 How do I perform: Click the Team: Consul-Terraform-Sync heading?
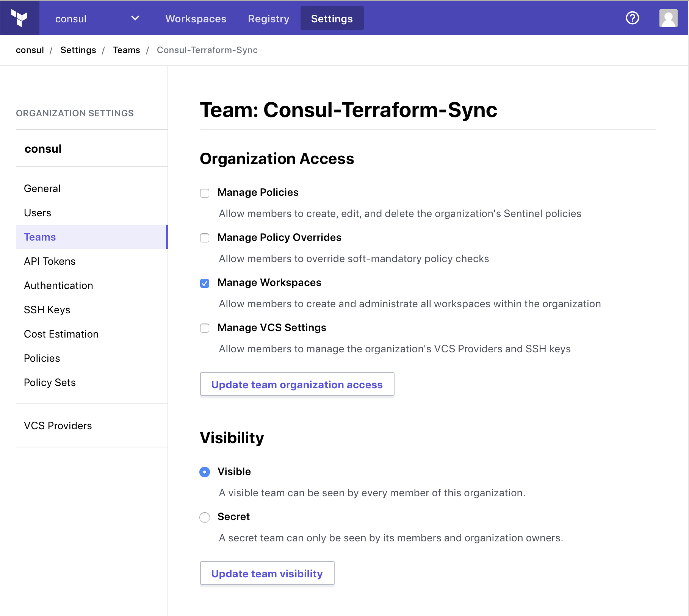[x=348, y=110]
